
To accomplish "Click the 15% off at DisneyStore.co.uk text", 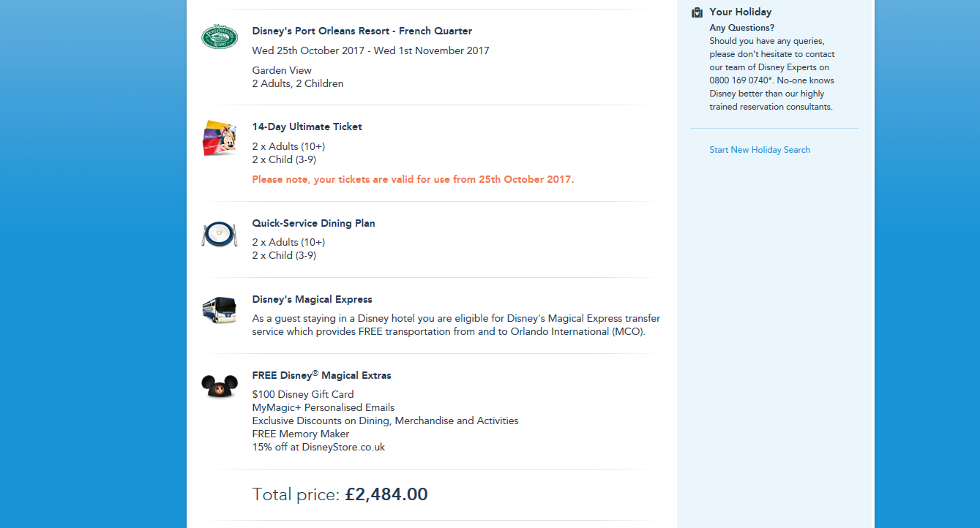I will pos(318,447).
